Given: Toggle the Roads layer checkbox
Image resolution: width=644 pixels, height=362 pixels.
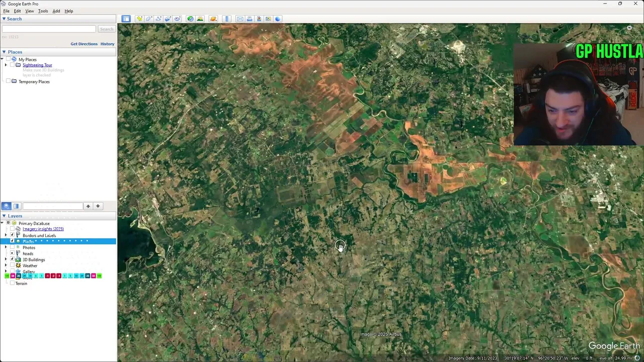Looking at the screenshot, I should (x=12, y=253).
